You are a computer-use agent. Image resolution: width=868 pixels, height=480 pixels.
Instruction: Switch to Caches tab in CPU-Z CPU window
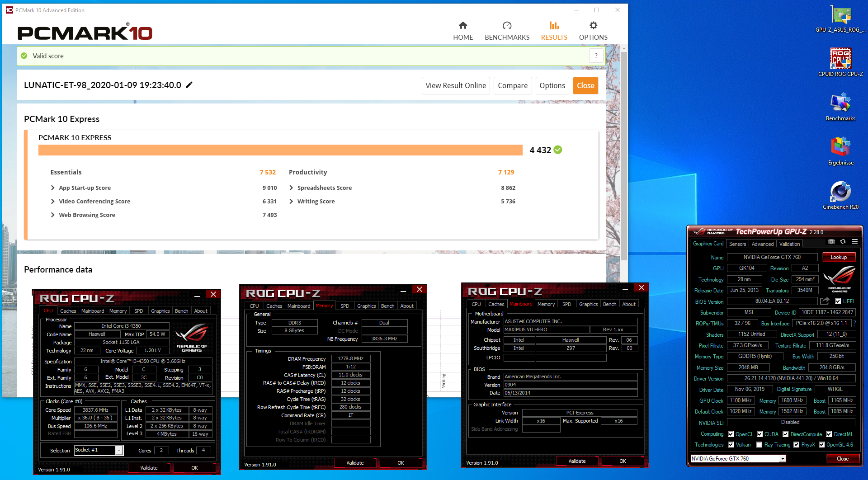coord(68,311)
